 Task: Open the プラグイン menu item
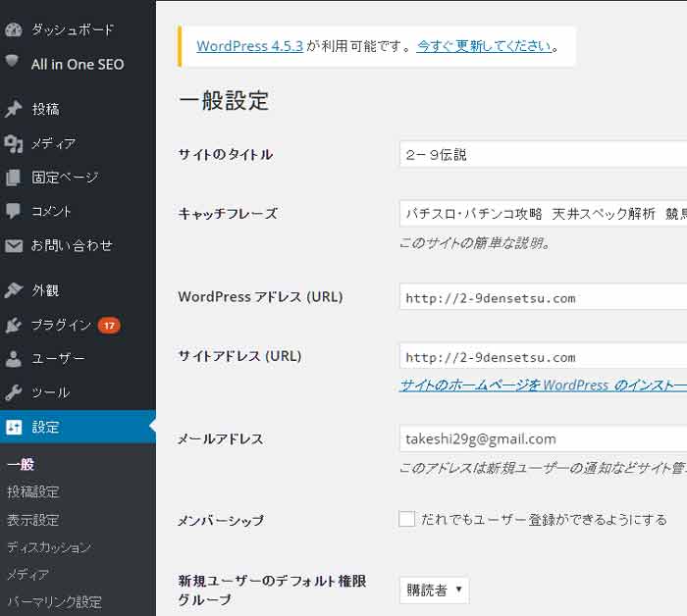coord(61,325)
